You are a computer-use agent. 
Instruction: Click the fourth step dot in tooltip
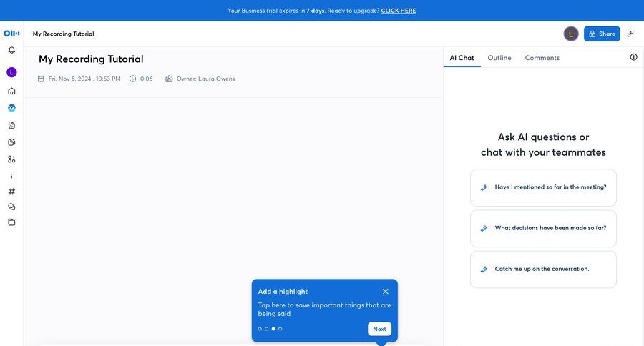[x=280, y=329]
